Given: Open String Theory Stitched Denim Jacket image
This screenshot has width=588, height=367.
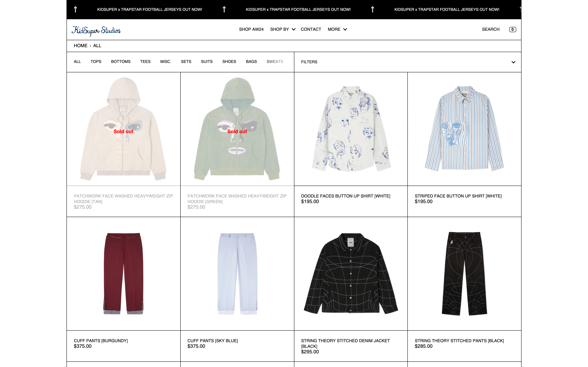Looking at the screenshot, I should tap(351, 274).
